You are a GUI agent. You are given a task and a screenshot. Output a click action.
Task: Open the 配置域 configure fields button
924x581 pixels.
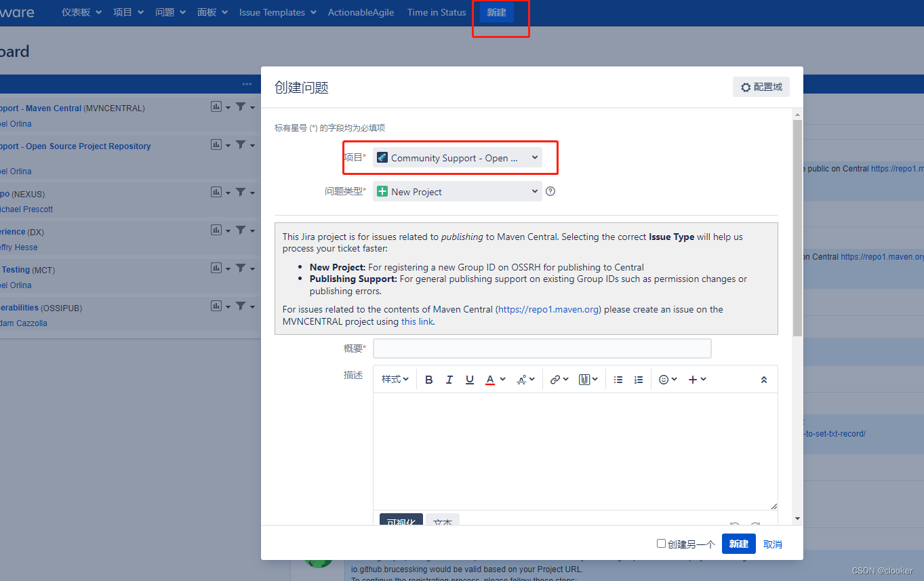(761, 87)
